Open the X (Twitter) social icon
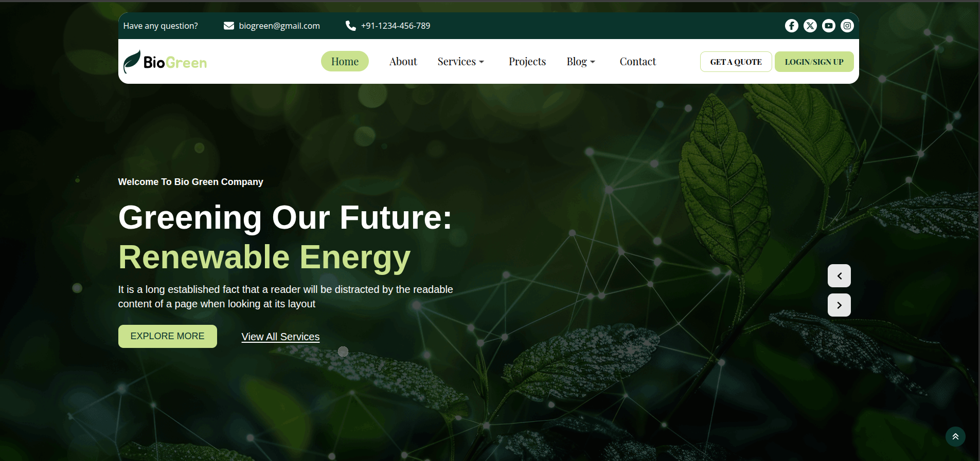 [810, 26]
